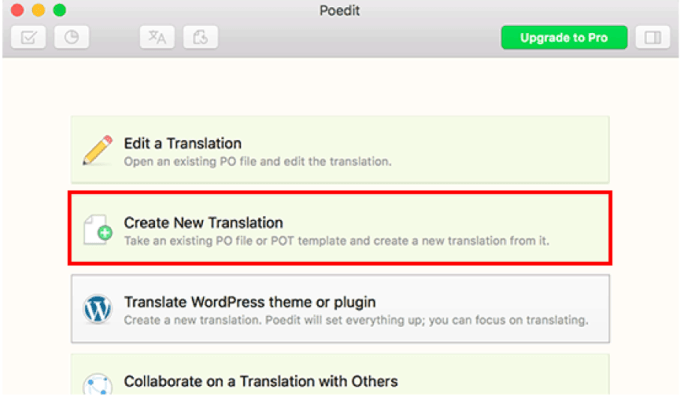Open Collaborate on a Translation with Others

tap(260, 381)
